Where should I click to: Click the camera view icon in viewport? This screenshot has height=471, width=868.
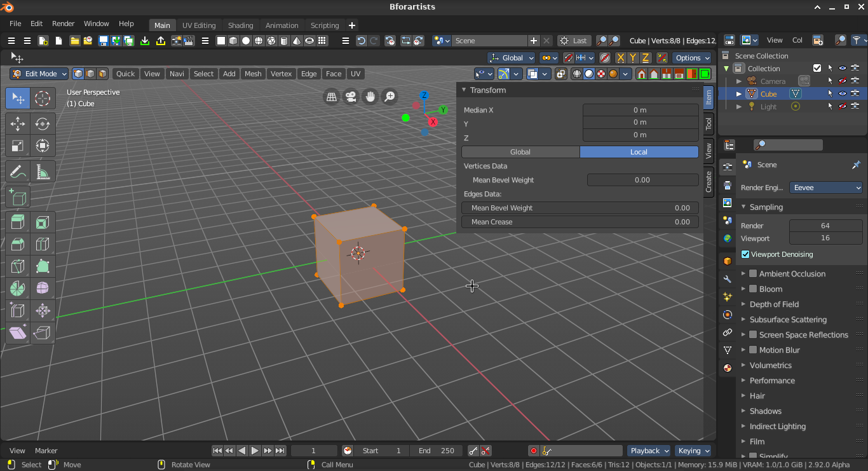[351, 97]
